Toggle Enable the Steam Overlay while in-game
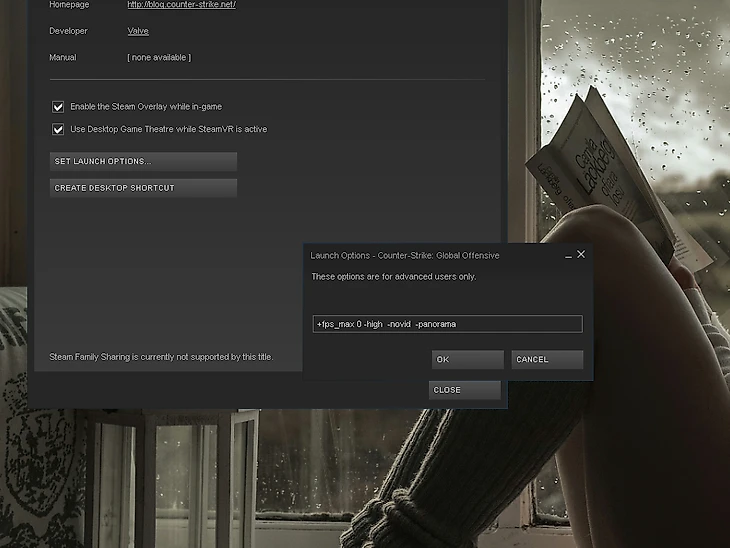This screenshot has width=730, height=548. [58, 107]
